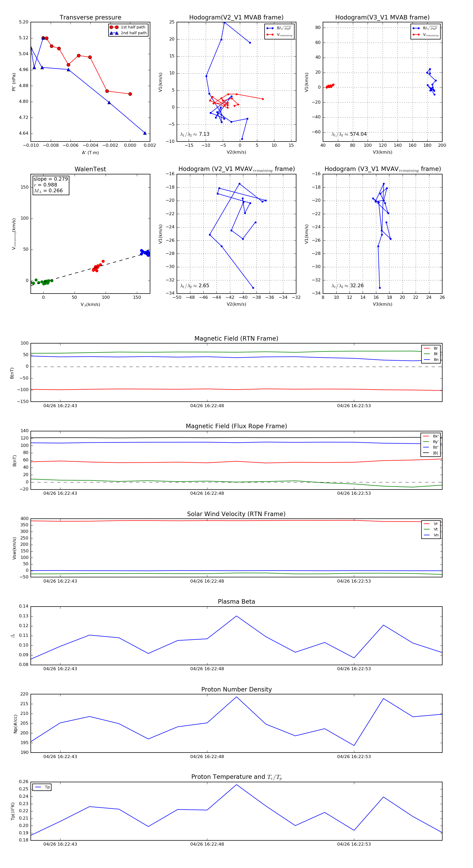Click the '04/26 16:22:43' tick of the Magnetic Field RTN plot
473x868 pixels.
60,406
